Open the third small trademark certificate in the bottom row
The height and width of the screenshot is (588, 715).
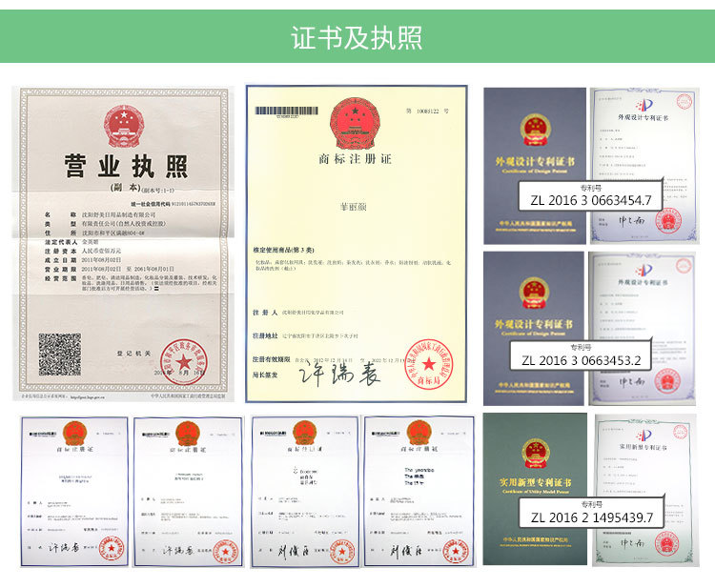coord(305,492)
